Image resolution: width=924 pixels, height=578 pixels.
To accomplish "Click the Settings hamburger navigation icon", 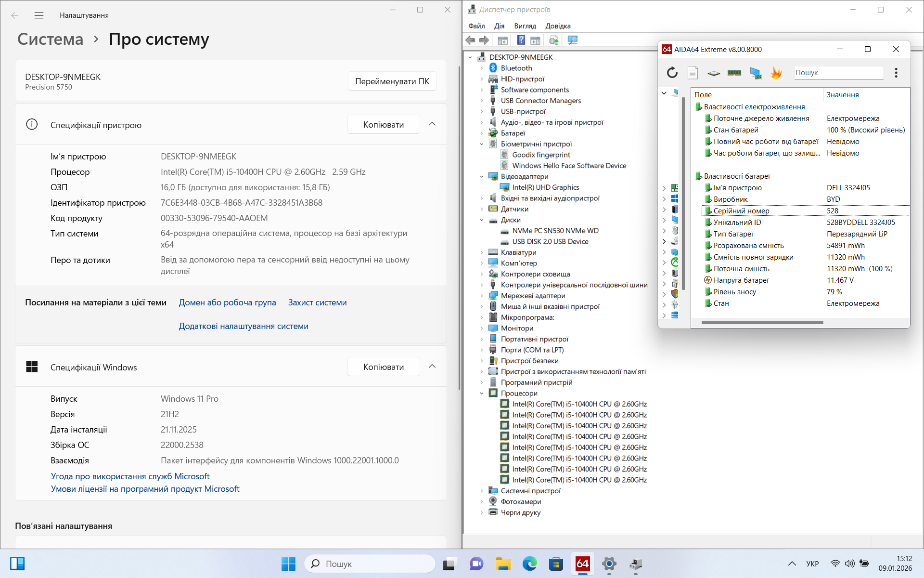I will click(x=39, y=15).
